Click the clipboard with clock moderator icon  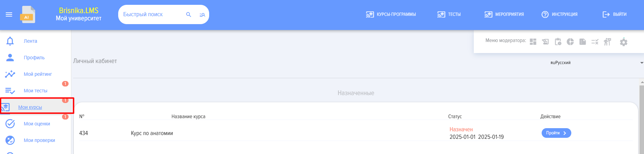[558, 42]
